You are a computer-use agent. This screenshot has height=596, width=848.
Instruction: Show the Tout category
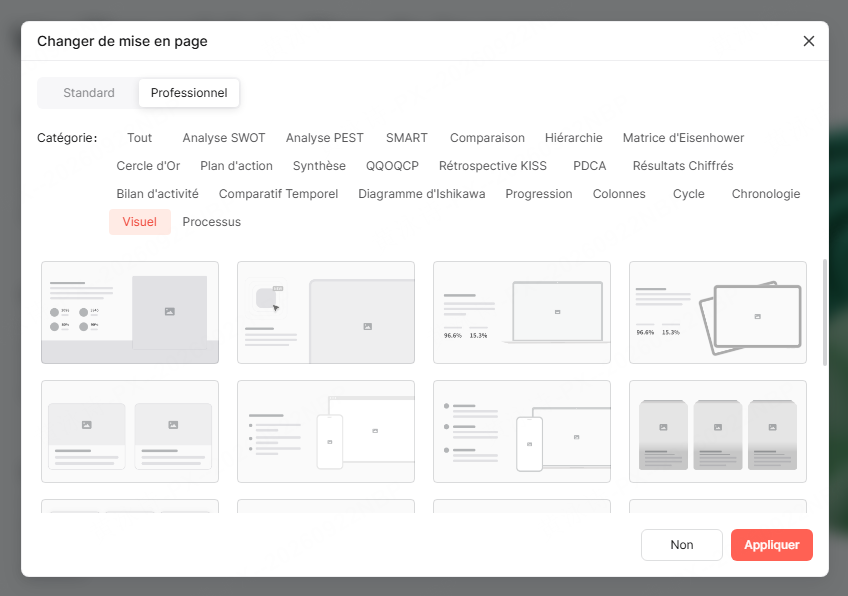point(140,138)
